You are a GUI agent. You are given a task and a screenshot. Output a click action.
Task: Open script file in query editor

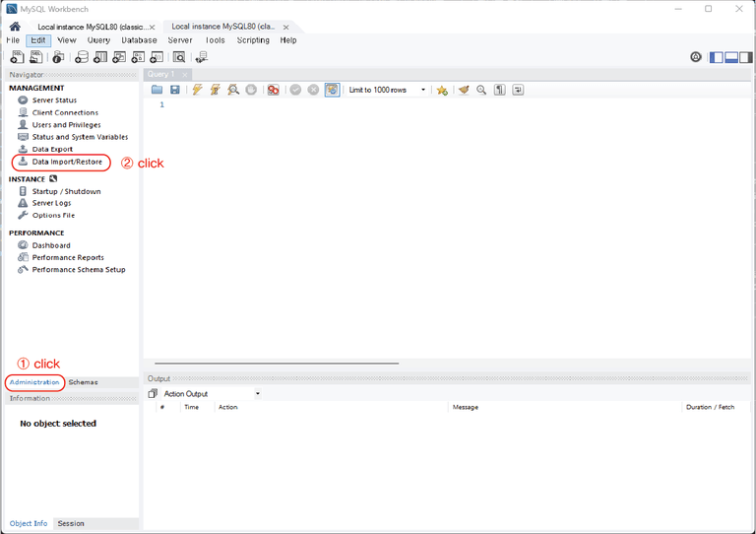coord(157,90)
